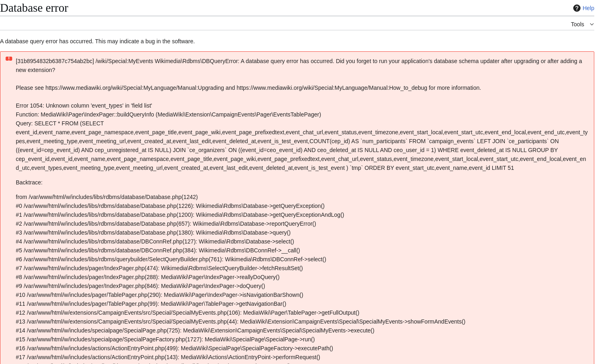Image resolution: width=604 pixels, height=364 pixels.
Task: Click the red error alert icon
Action: tap(9, 59)
